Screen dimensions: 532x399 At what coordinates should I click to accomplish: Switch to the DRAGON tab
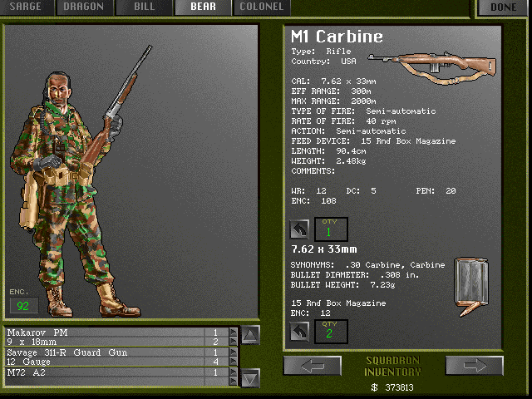click(x=85, y=7)
